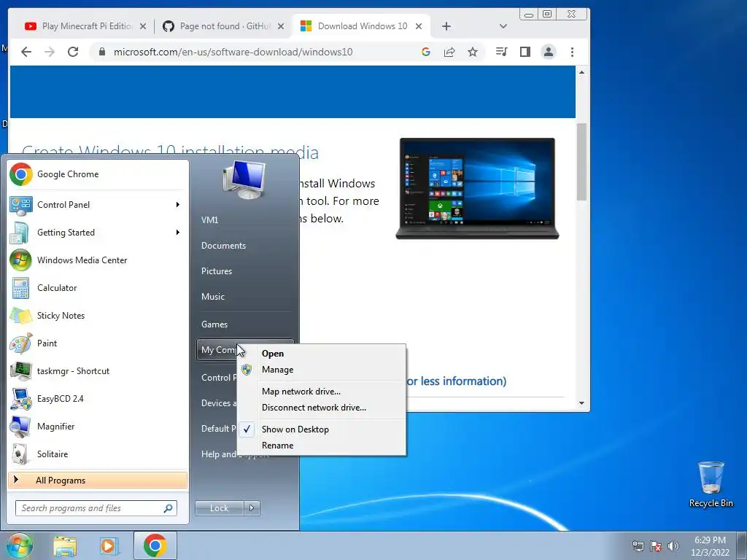The width and height of the screenshot is (747, 560).
Task: Open Sticky Notes
Action: coord(98,315)
